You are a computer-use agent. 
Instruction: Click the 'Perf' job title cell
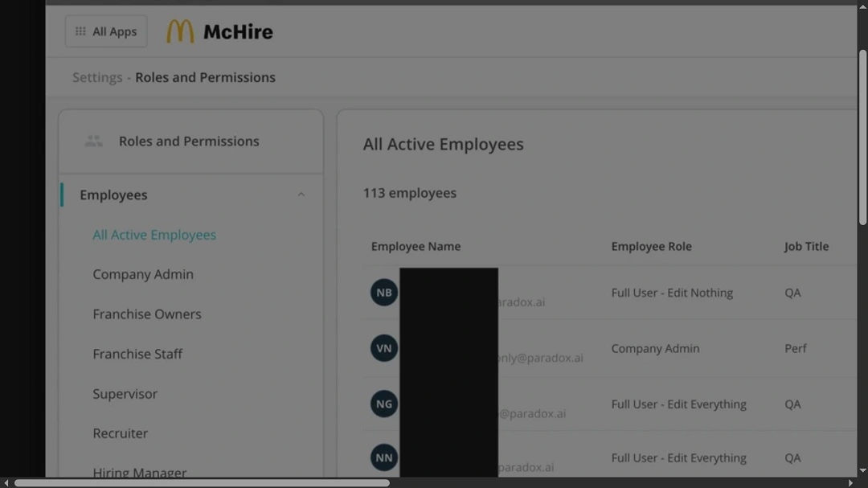click(x=796, y=349)
